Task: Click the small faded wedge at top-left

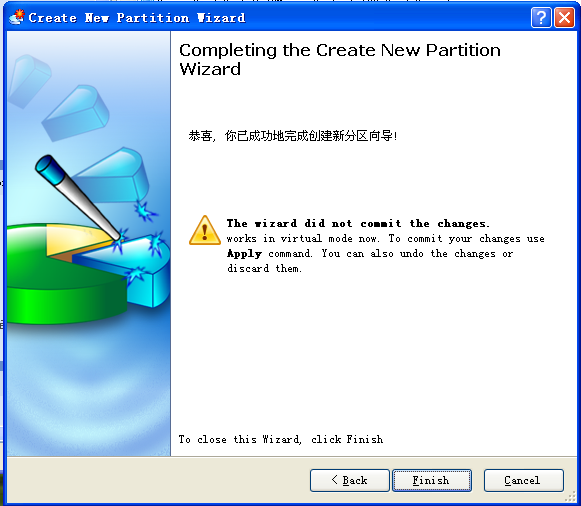Action: coord(28,81)
